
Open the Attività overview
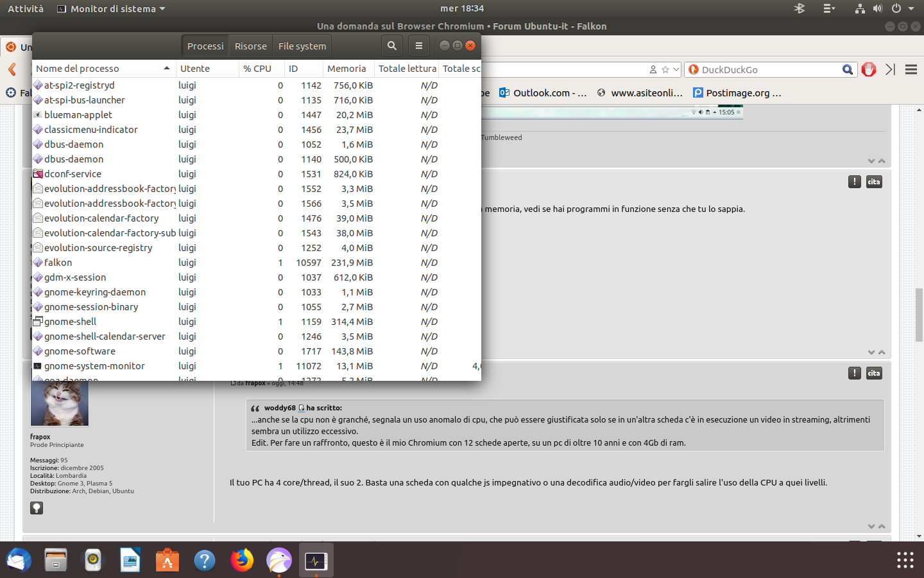click(26, 9)
